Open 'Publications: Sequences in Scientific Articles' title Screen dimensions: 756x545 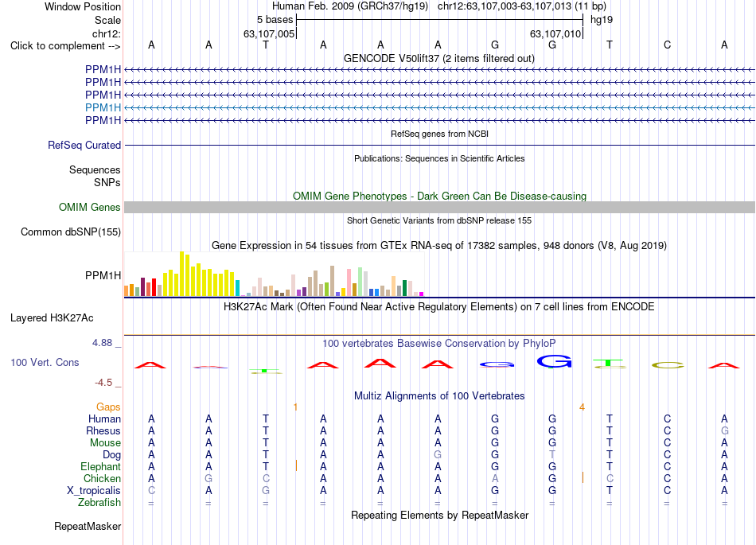click(x=439, y=158)
